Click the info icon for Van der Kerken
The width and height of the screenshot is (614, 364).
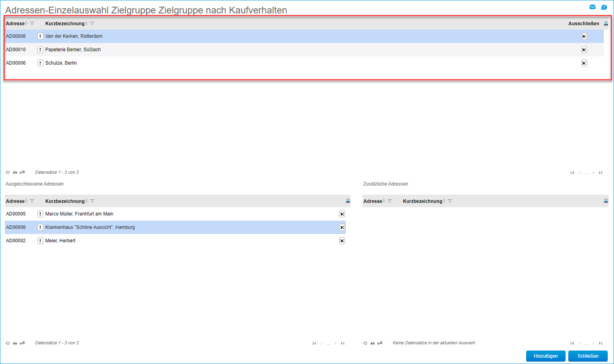(x=40, y=36)
